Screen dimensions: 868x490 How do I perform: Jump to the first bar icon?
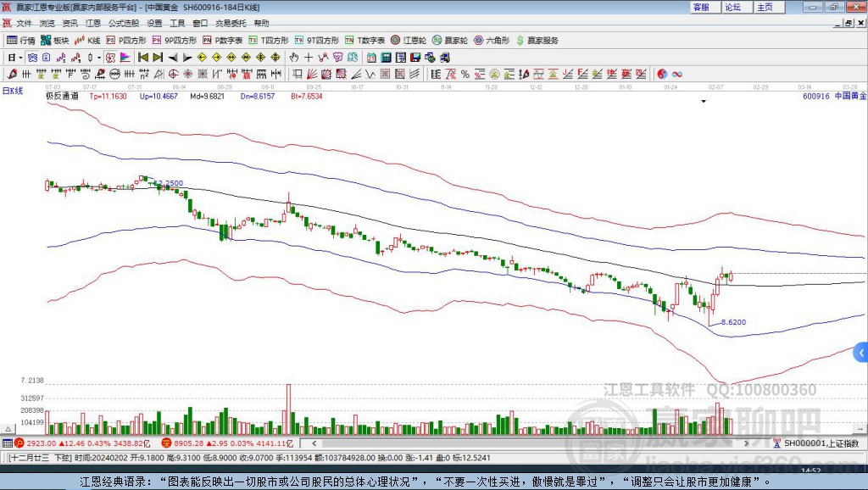coord(142,58)
